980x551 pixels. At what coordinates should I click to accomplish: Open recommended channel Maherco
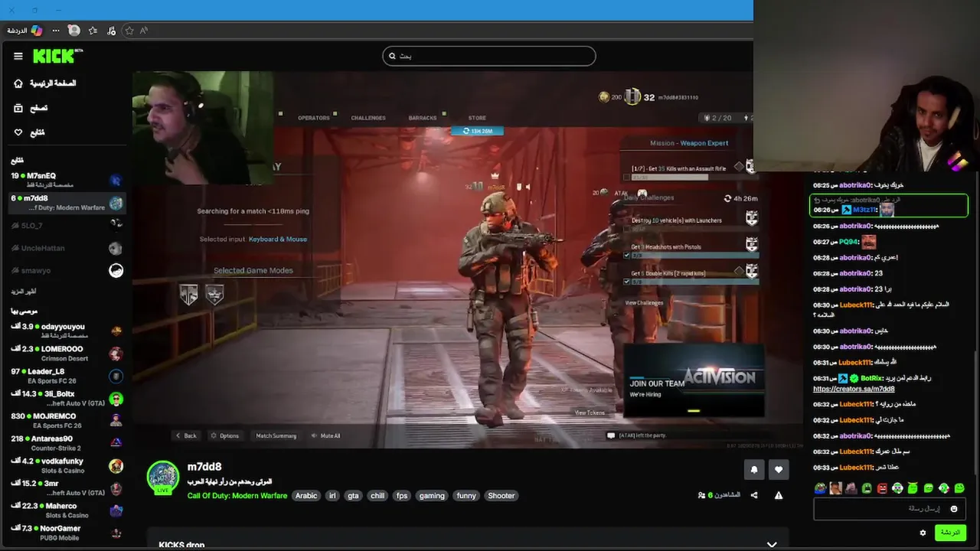[x=67, y=510]
